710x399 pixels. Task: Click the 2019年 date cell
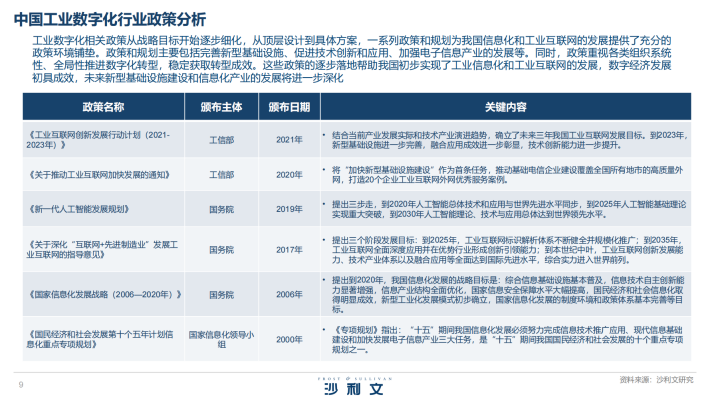[x=289, y=209]
